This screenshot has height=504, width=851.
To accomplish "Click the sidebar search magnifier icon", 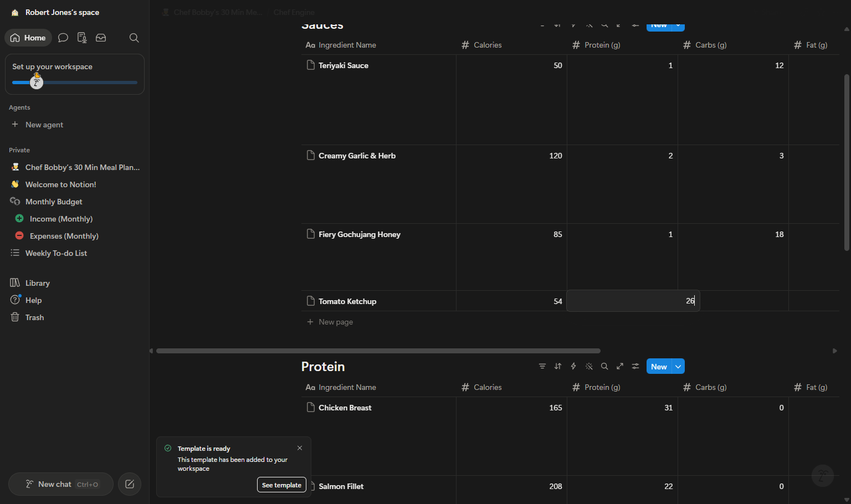I will (134, 38).
